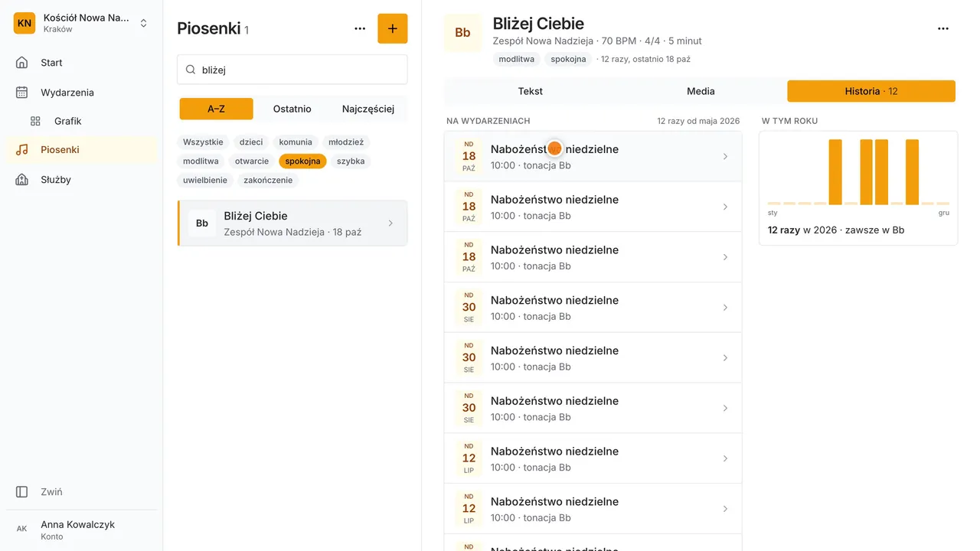
Task: Click the Grafik grid icon
Action: 35,121
